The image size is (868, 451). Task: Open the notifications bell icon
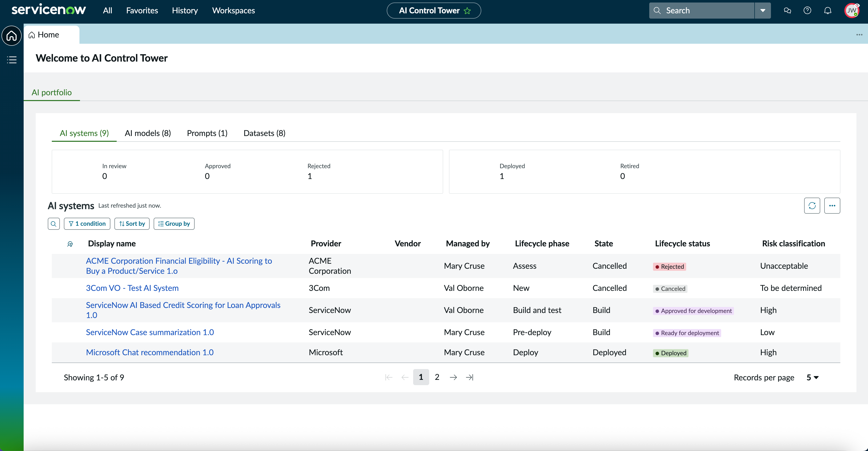coord(828,11)
